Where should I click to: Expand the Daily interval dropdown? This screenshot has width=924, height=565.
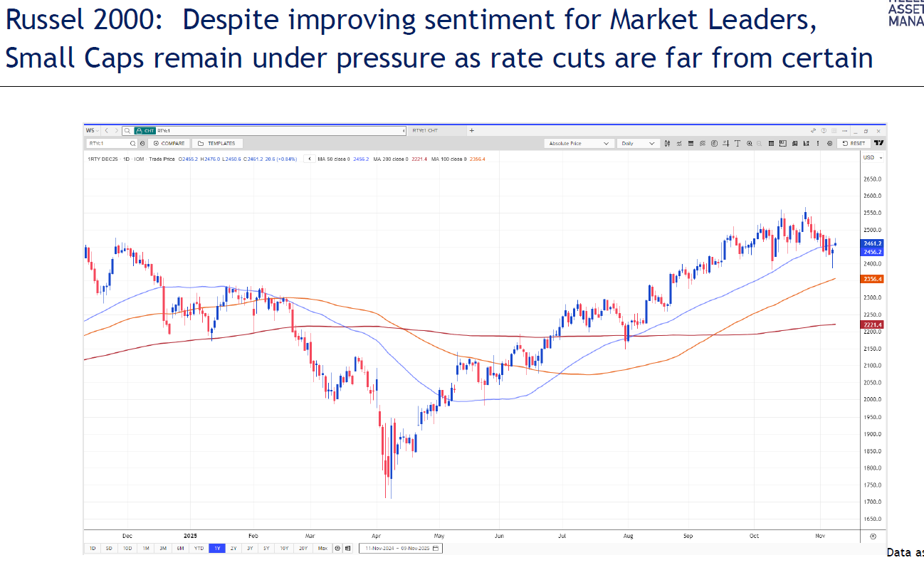coord(639,143)
